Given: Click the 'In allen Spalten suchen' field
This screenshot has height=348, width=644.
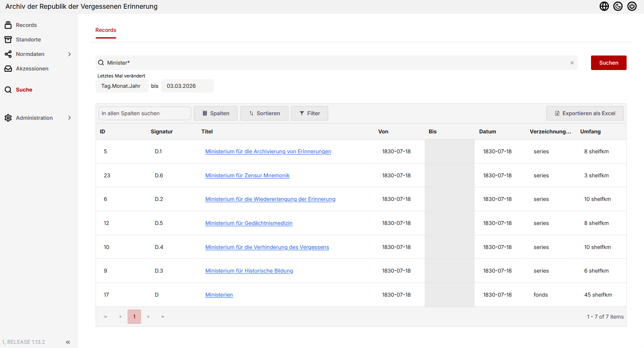Looking at the screenshot, I should point(144,114).
